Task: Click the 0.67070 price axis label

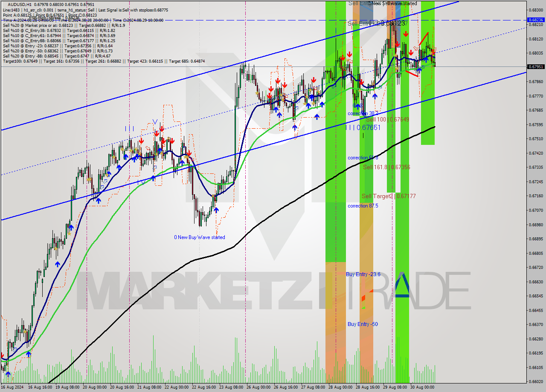Action: pos(536,210)
